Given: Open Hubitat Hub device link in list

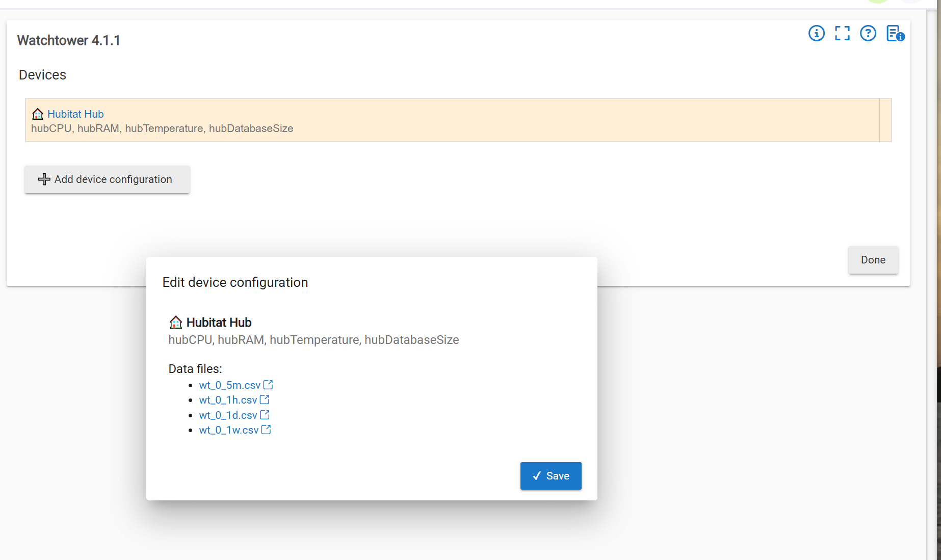Looking at the screenshot, I should [75, 114].
